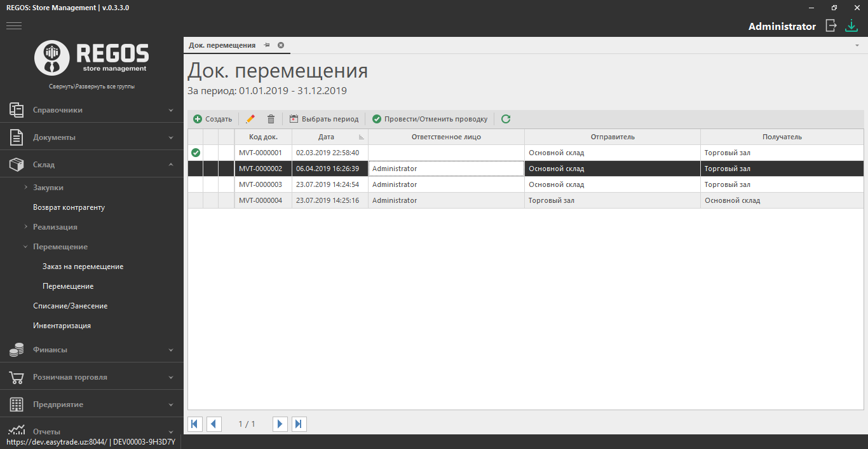The image size is (868, 449).
Task: Open the hamburger menu icon
Action: (x=14, y=25)
